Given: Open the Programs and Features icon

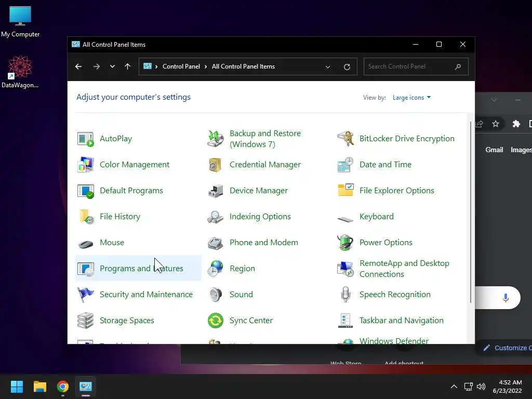Looking at the screenshot, I should [86, 269].
